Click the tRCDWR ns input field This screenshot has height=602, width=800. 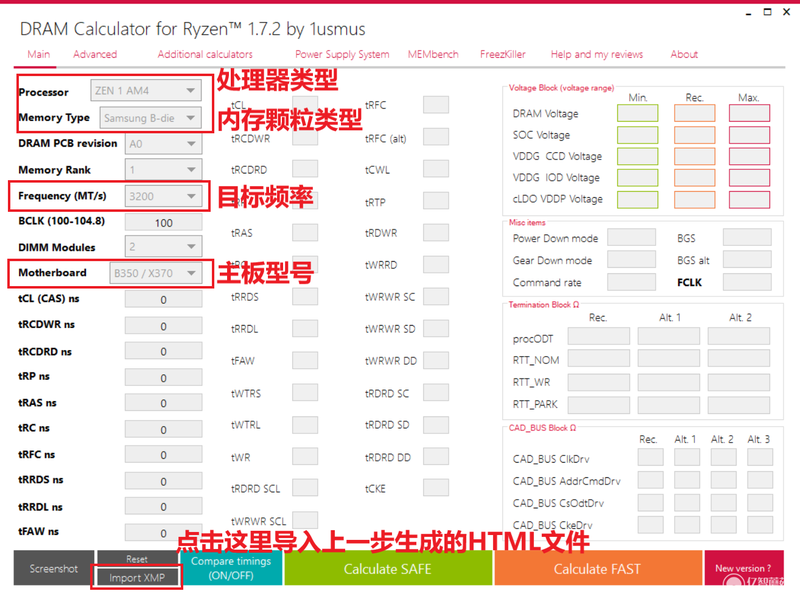tap(163, 325)
